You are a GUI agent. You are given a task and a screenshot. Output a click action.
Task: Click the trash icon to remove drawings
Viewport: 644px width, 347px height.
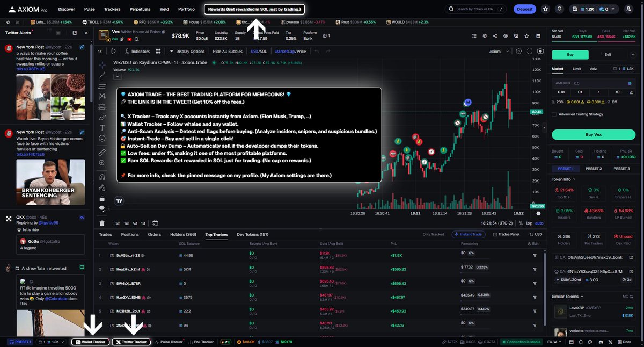coord(103,223)
